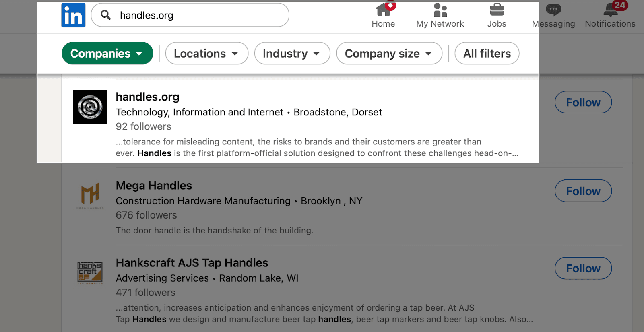The height and width of the screenshot is (332, 644).
Task: Click the Notifications label
Action: (610, 24)
